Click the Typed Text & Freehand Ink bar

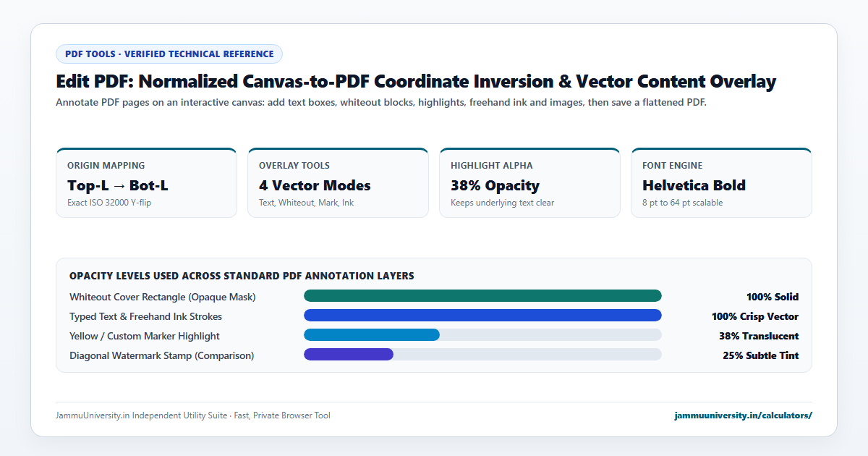482,316
